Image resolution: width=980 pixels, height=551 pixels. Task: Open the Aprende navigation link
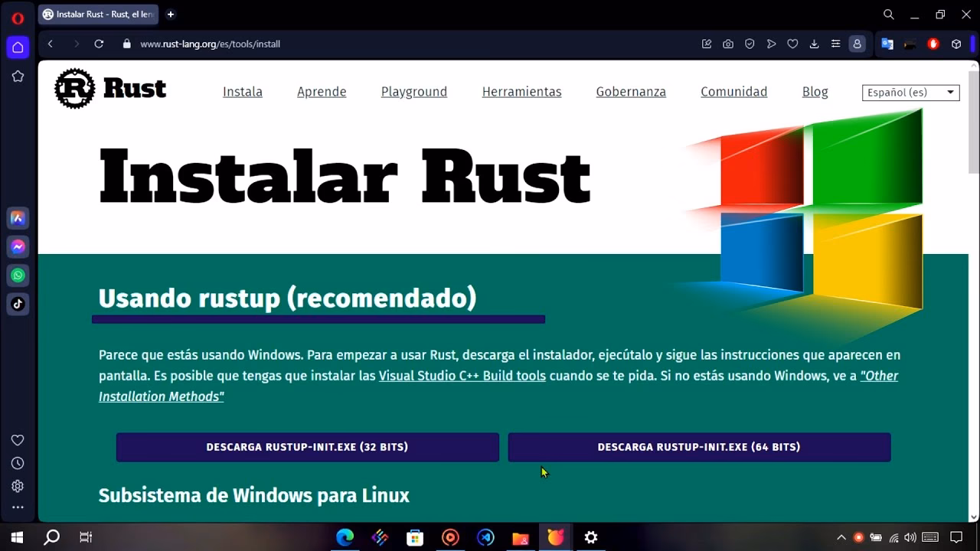coord(322,92)
